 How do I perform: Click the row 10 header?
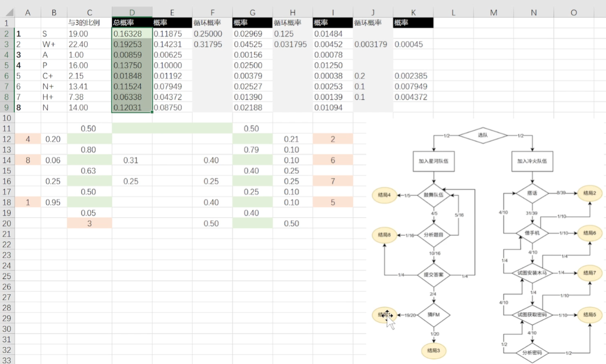[7, 118]
